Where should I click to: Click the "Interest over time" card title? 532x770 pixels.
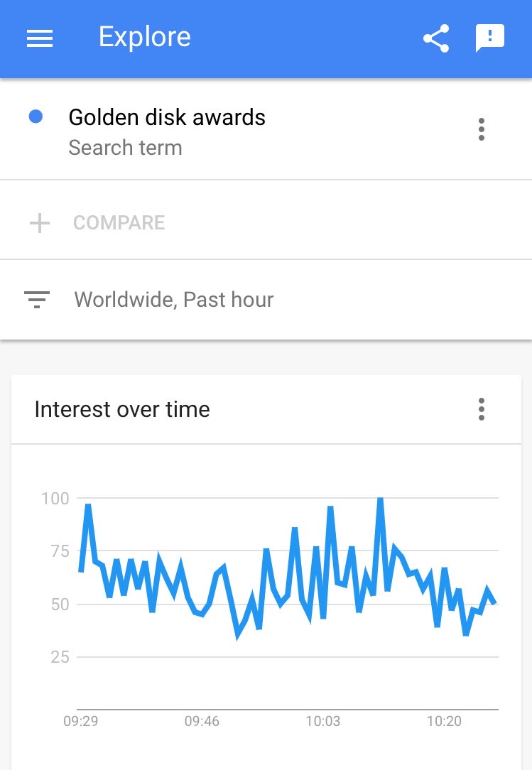(122, 409)
